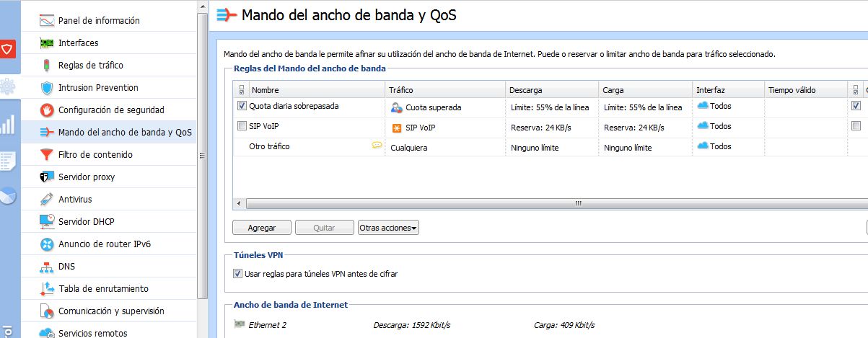Click the Interfaces network card icon
This screenshot has width=868, height=338.
tap(47, 43)
